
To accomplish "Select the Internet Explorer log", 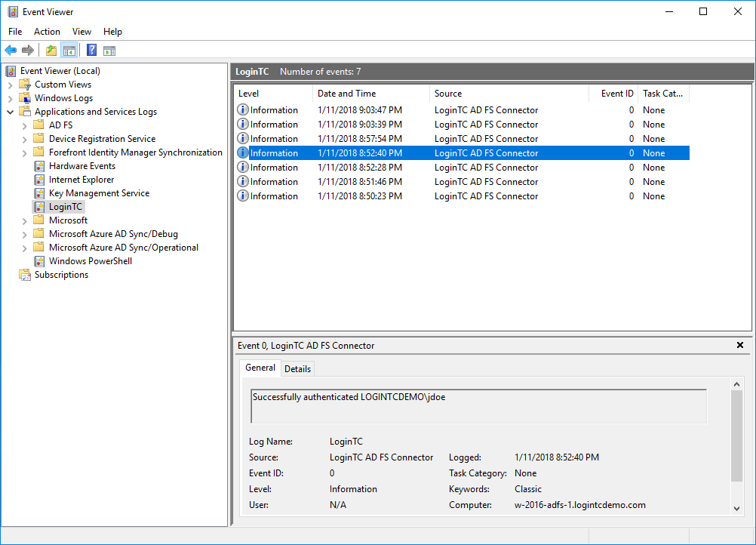I will (81, 180).
